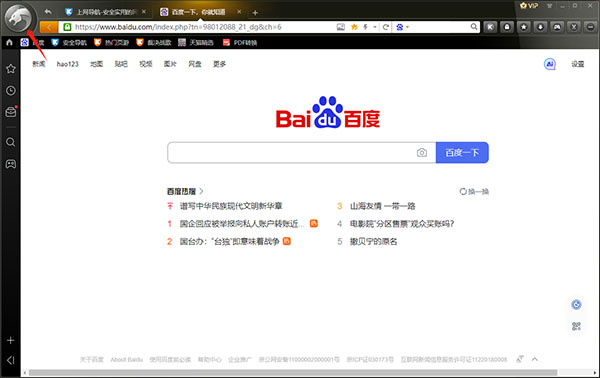Open the QR code icon at right
Screen dimensions: 600x378
click(x=576, y=326)
